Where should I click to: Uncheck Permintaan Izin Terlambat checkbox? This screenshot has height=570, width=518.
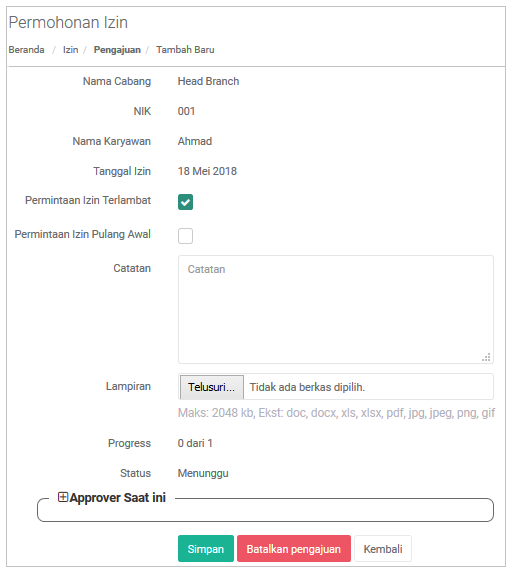click(x=185, y=202)
